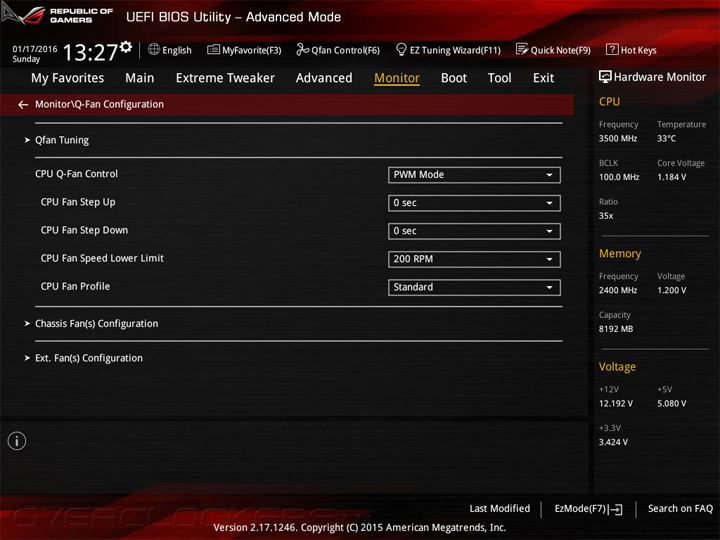Click the CPU Fan Profile label
Image resolution: width=720 pixels, height=540 pixels.
pos(75,287)
